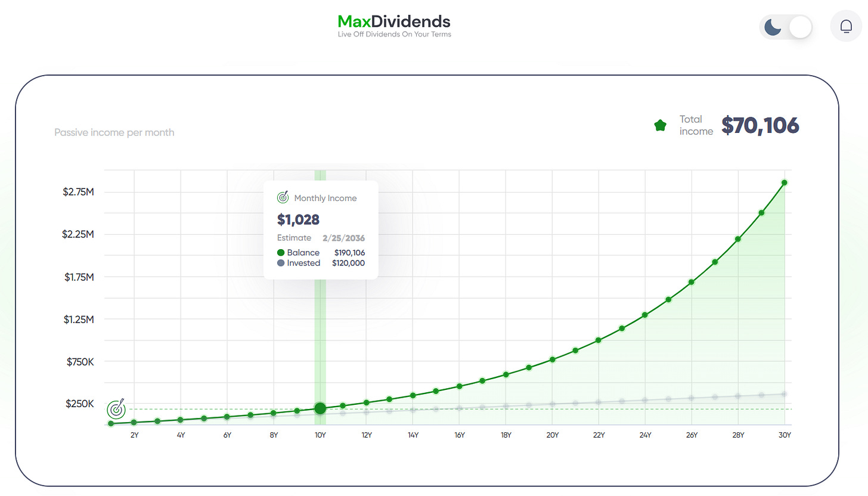Select the 2Y balance data point

coord(134,422)
